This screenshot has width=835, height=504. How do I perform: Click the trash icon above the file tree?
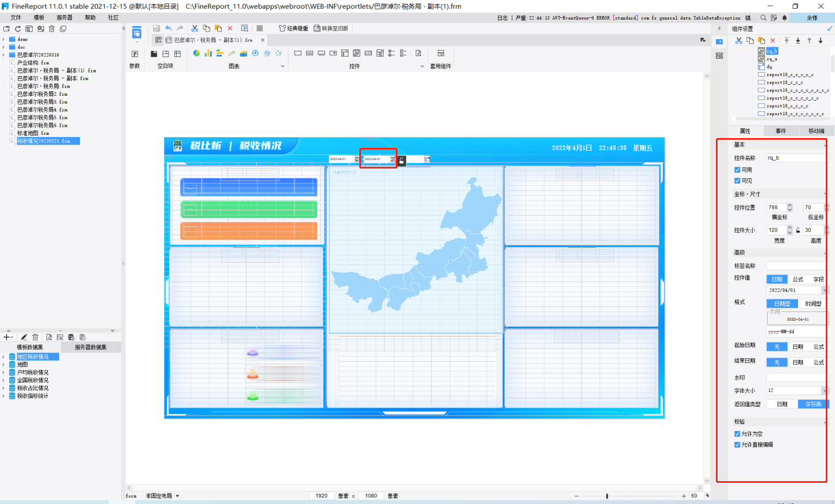click(52, 29)
